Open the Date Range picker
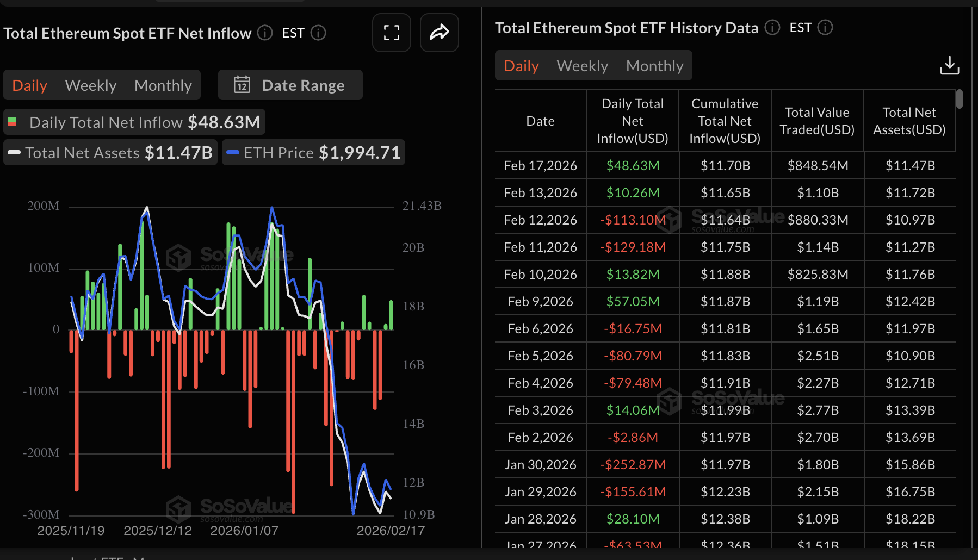 pos(290,85)
